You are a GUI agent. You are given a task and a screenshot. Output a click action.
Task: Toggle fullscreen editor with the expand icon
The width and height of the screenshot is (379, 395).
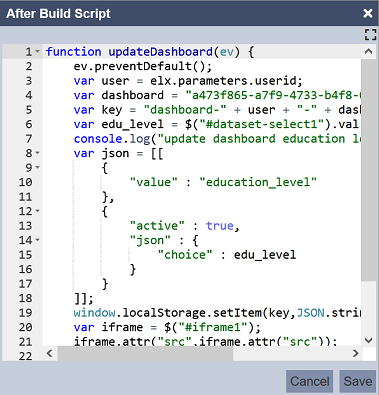370,34
